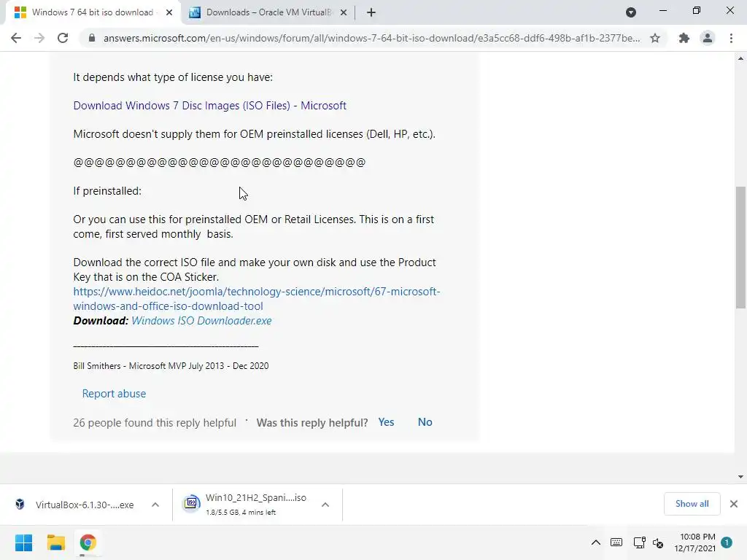Click the page vertical scrollbar thumb
747x560 pixels.
tap(740, 248)
